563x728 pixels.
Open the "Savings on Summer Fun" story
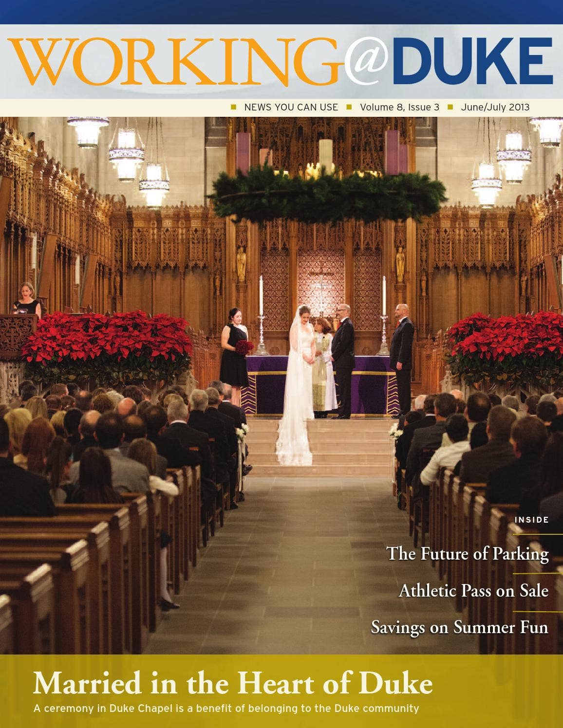point(459,627)
